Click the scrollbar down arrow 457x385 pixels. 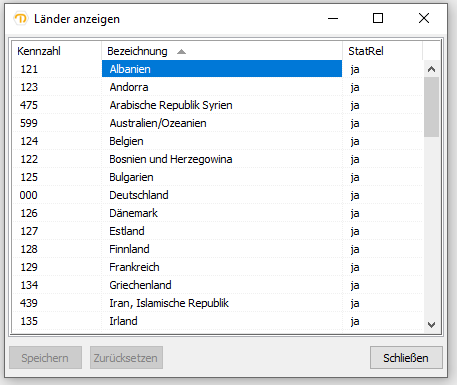click(x=431, y=324)
